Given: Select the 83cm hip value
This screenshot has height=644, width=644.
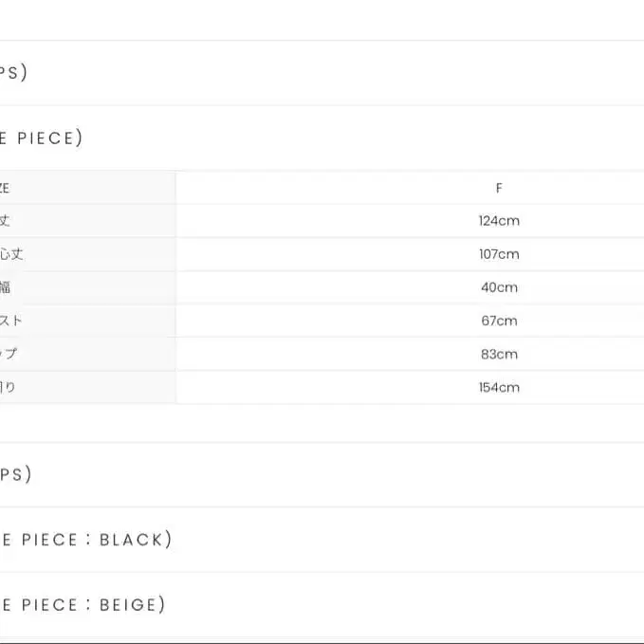Looking at the screenshot, I should pos(499,354).
